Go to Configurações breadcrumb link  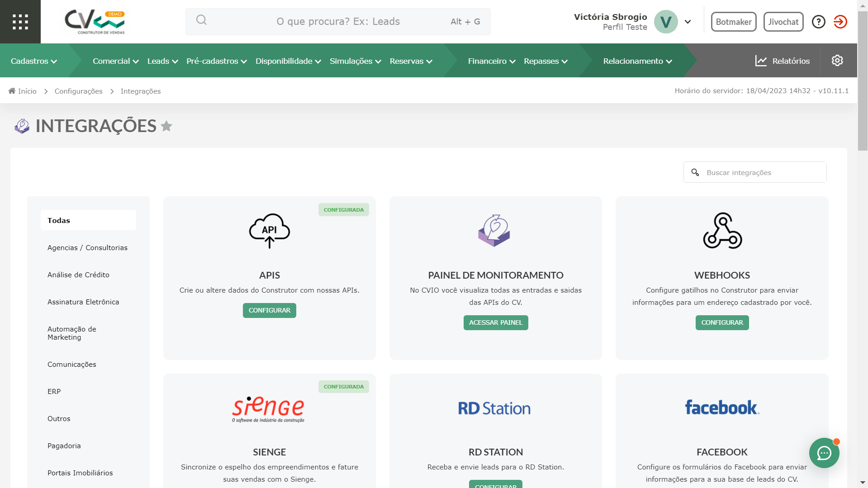coord(78,91)
